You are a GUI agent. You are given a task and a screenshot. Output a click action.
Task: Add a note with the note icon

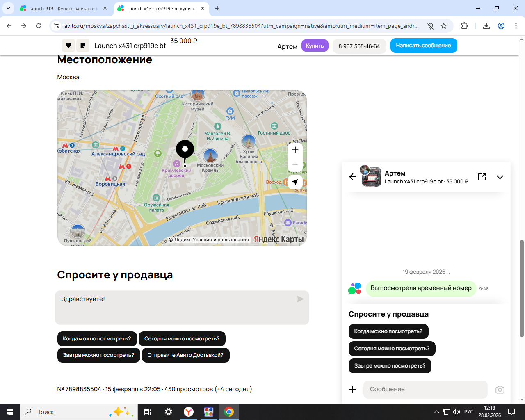click(83, 46)
